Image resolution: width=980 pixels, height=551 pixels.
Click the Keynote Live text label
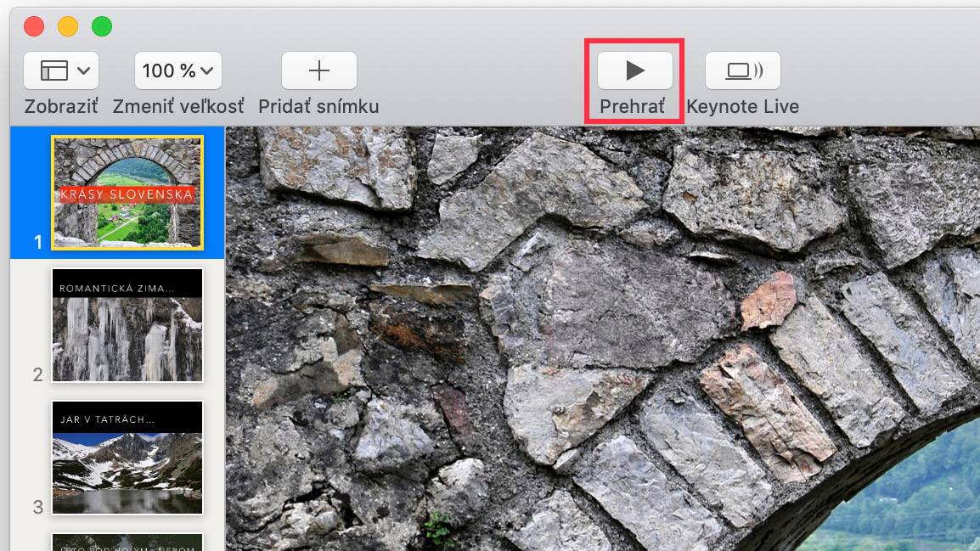click(x=742, y=106)
